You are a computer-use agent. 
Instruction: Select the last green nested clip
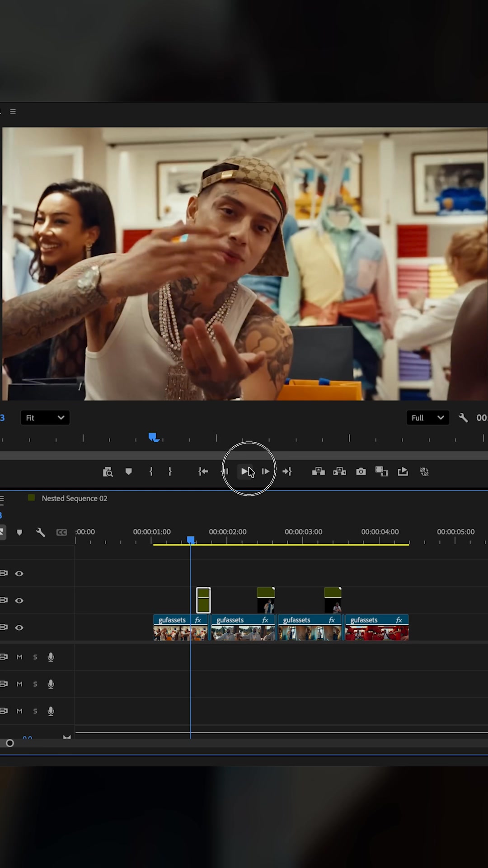333,600
